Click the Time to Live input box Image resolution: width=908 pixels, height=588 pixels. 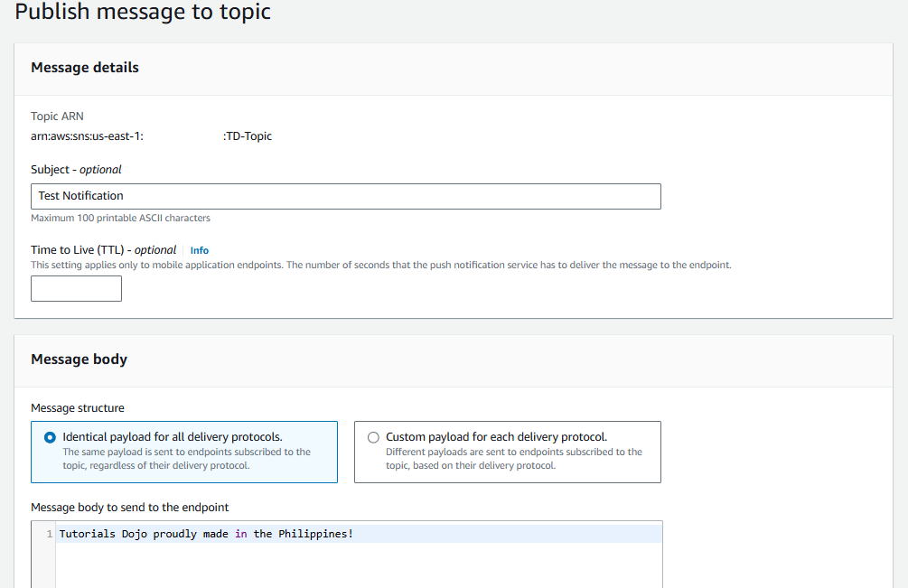click(x=76, y=288)
